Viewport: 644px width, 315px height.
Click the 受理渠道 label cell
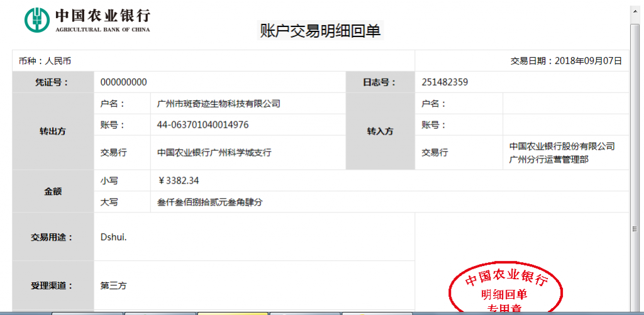(53, 285)
